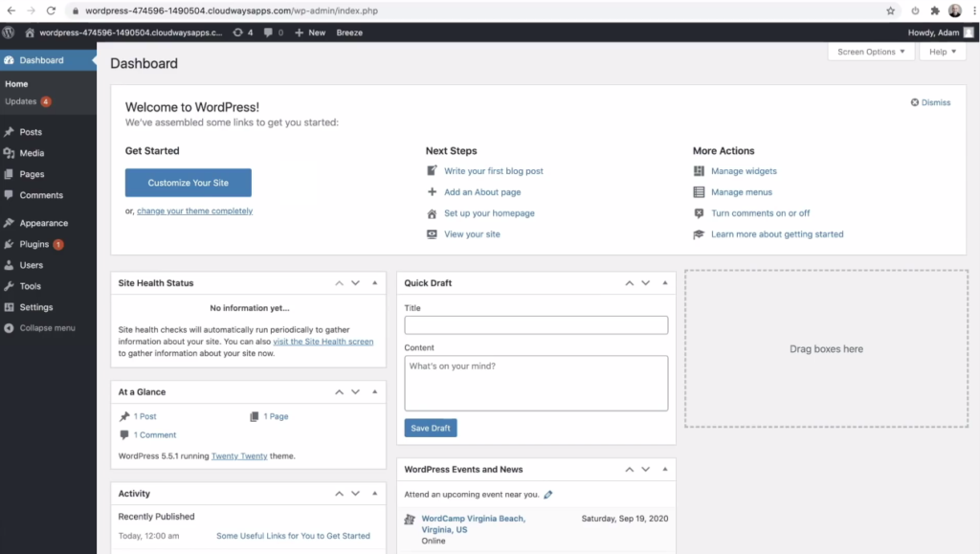The height and width of the screenshot is (554, 980).
Task: Click the Dismiss X icon in welcome panel
Action: (914, 102)
